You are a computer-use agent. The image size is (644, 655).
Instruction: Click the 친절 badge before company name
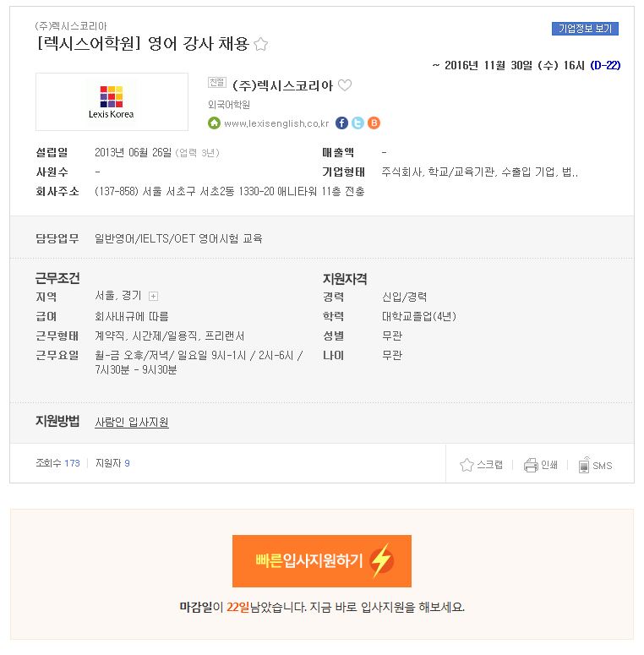(x=216, y=82)
